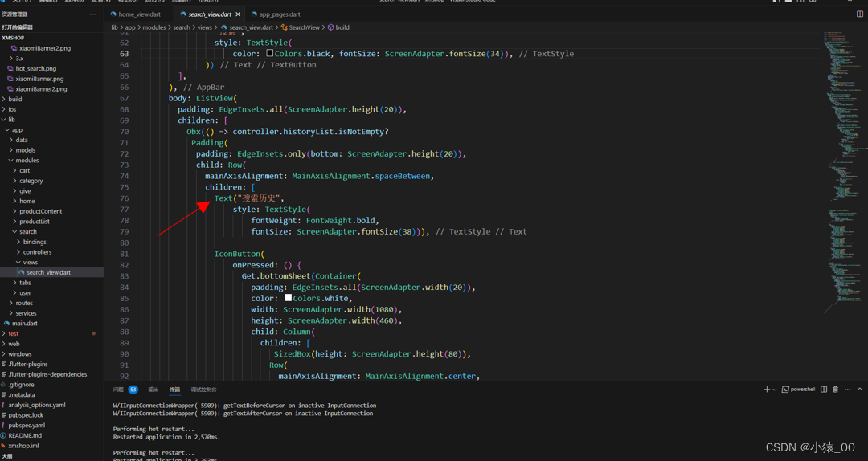The height and width of the screenshot is (461, 868).
Task: Collapse the XMSHOP explorer section header
Action: click(51, 38)
